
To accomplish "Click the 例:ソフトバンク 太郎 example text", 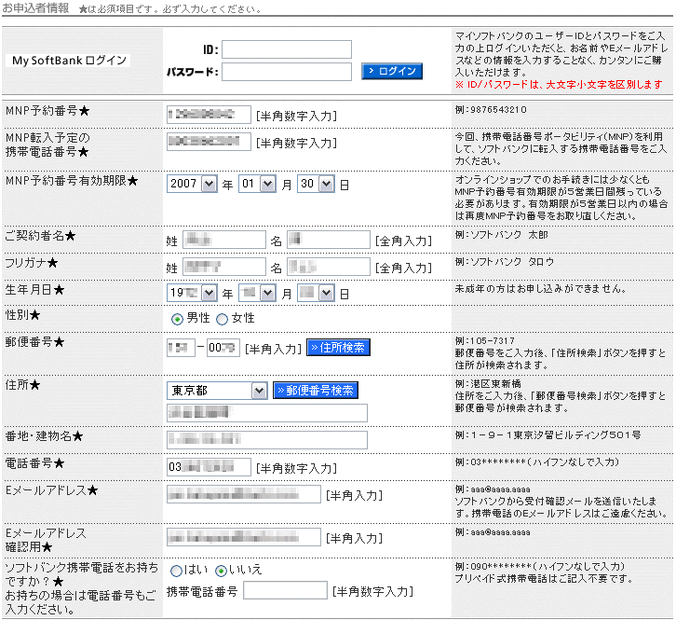I will click(x=501, y=235).
